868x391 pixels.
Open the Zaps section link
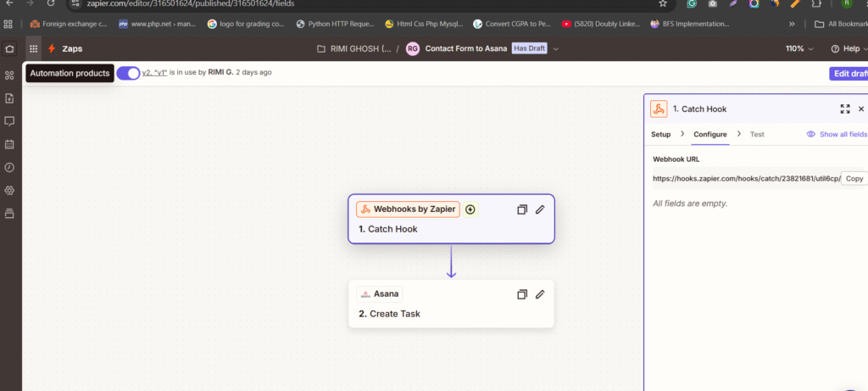pyautogui.click(x=72, y=48)
